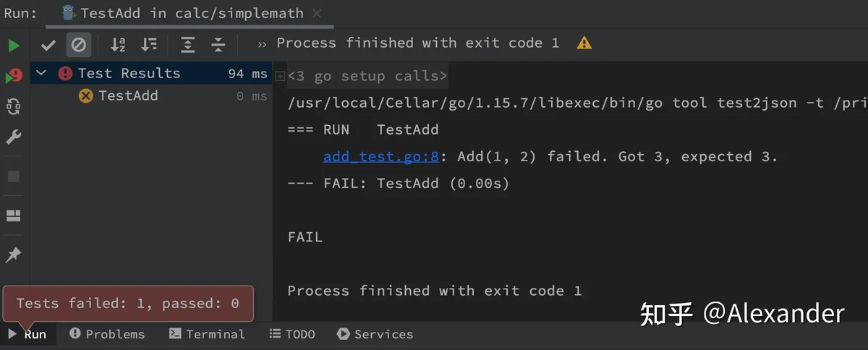Select the TestAdd failed test item
The image size is (868, 350).
[x=128, y=95]
